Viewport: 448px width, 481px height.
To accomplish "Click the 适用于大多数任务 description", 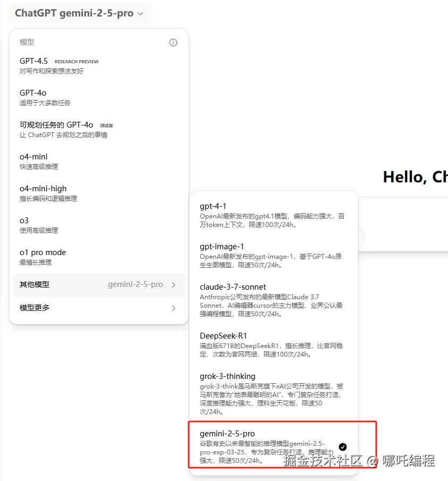I will (45, 103).
